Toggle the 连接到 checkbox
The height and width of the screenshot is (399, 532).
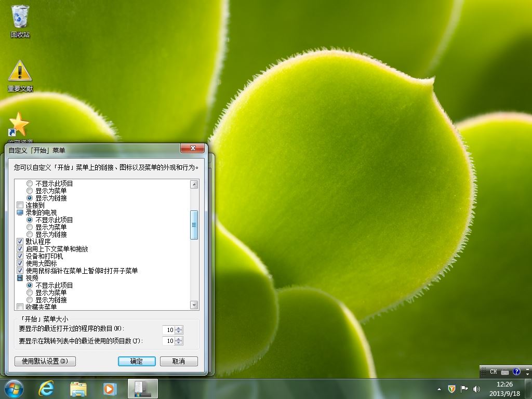click(20, 205)
